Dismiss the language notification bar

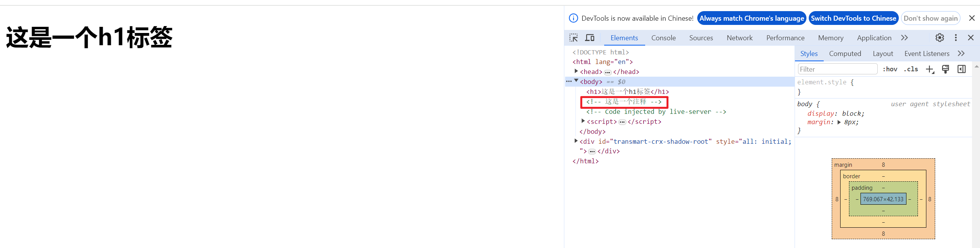(x=972, y=18)
